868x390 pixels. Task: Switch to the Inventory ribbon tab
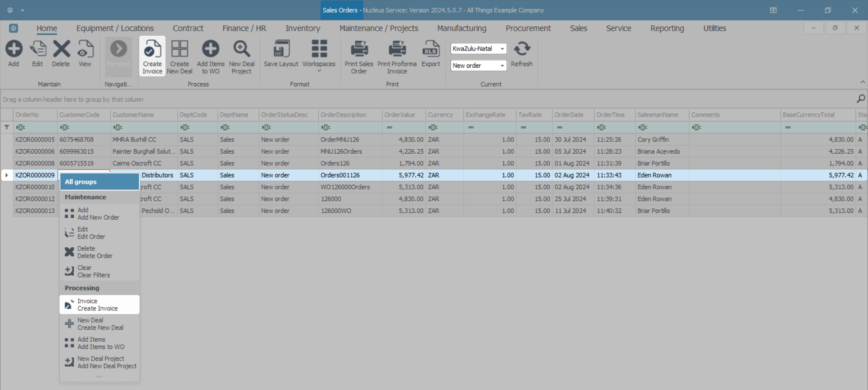302,28
